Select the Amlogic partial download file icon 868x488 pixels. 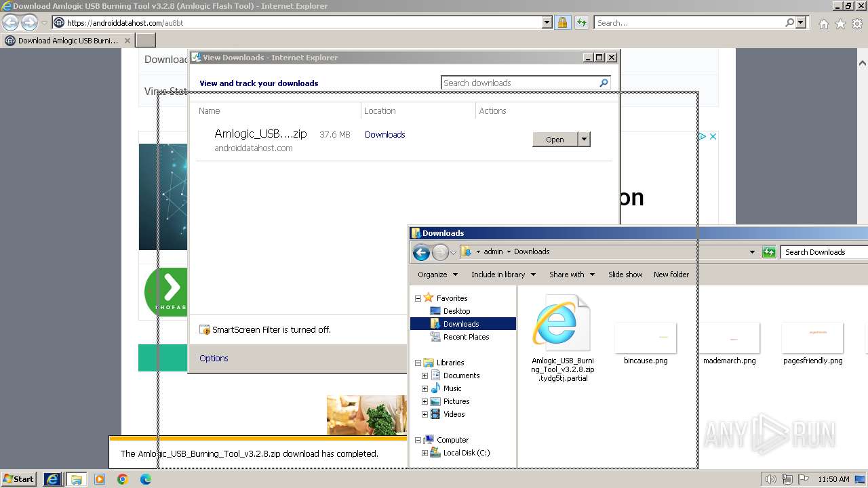(562, 324)
